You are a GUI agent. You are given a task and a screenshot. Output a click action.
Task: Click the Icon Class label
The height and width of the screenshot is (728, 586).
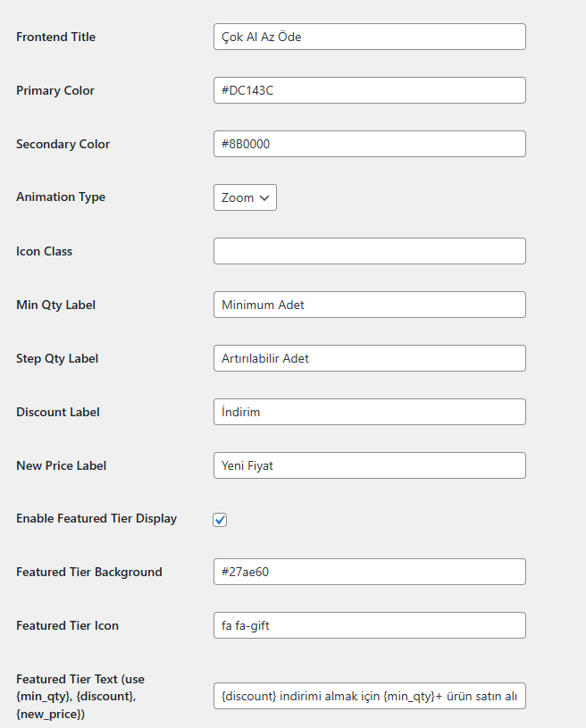pos(44,251)
